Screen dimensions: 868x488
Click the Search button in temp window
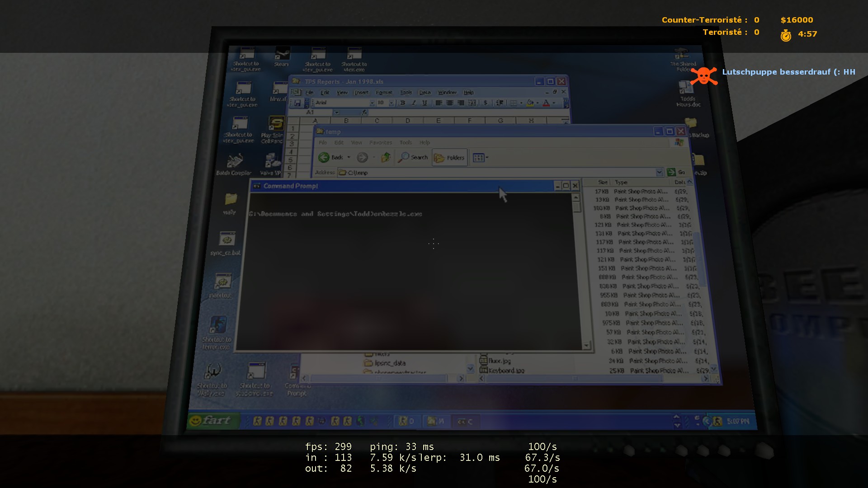pyautogui.click(x=413, y=157)
